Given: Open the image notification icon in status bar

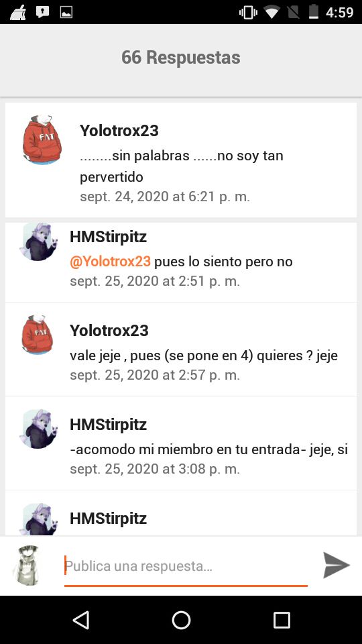Looking at the screenshot, I should [66, 12].
